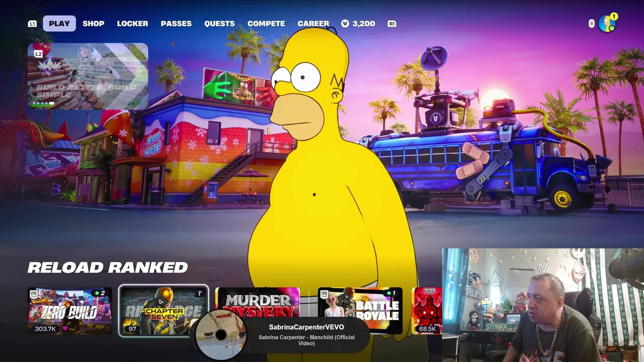Click the V-Bucks coin icon
Viewport: 644px width, 362px height.
click(x=345, y=24)
